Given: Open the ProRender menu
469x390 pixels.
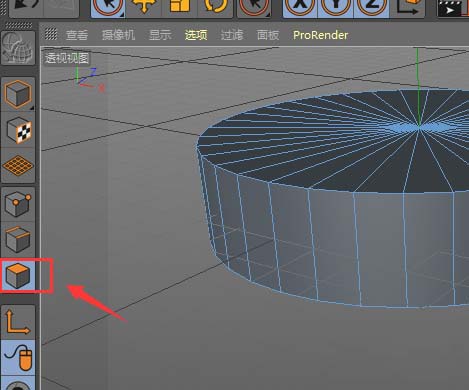Looking at the screenshot, I should pos(320,35).
